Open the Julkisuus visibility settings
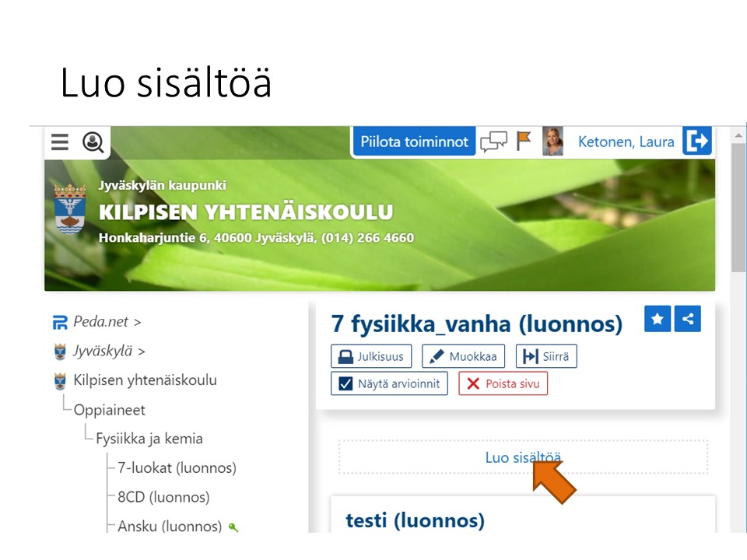Screen dimensions: 747x560 pyautogui.click(x=371, y=356)
